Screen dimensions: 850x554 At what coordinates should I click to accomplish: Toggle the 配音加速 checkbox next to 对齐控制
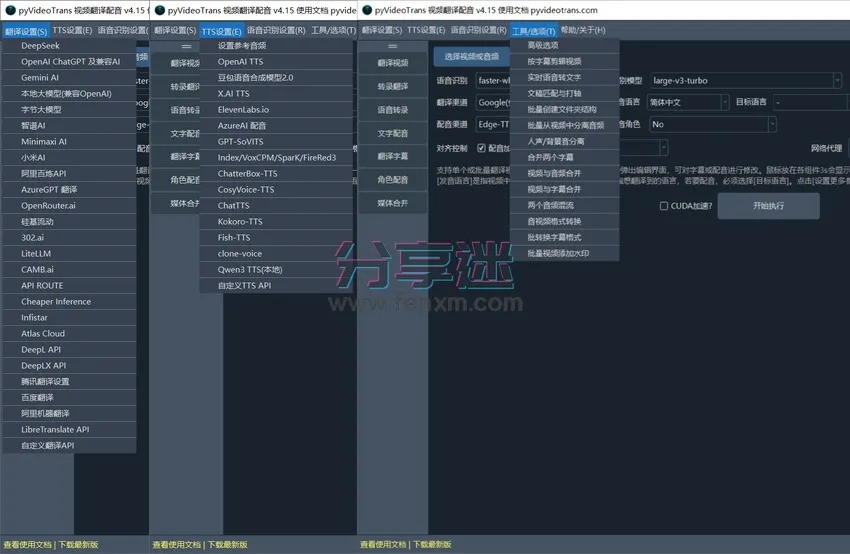click(481, 148)
